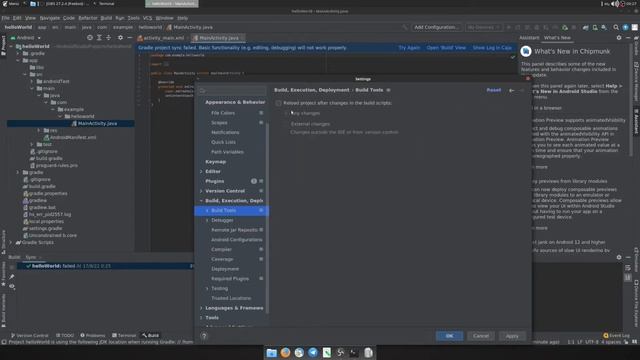This screenshot has height=360, width=640.
Task: Open Quick Lists settings page
Action: [223, 142]
